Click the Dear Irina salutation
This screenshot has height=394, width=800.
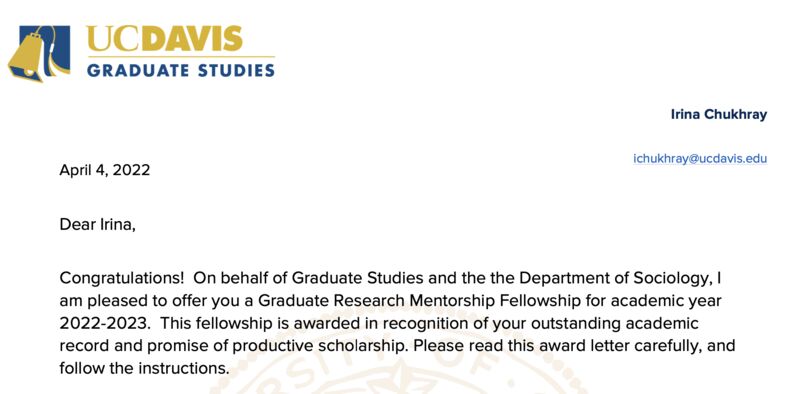pos(97,224)
